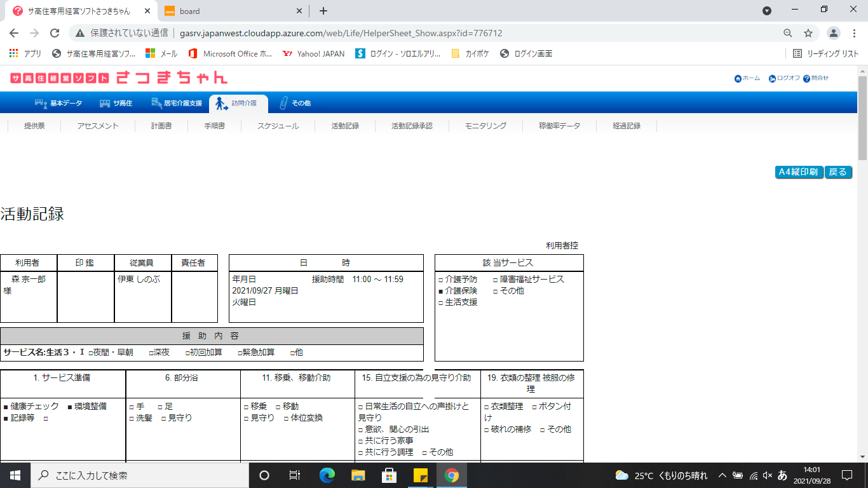Image resolution: width=868 pixels, height=488 pixels.
Task: Click the A4縦印刷 button
Action: (799, 172)
